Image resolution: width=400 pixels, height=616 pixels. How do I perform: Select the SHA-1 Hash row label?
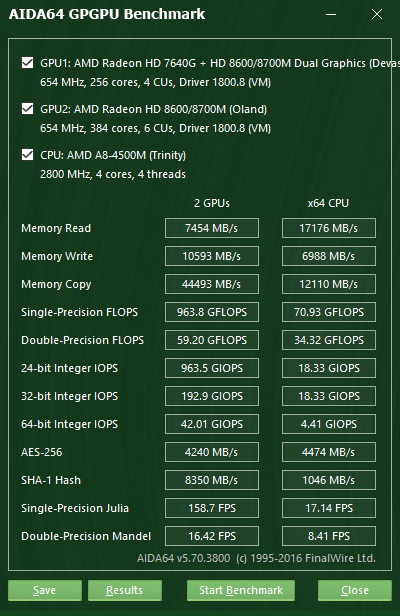(x=51, y=480)
